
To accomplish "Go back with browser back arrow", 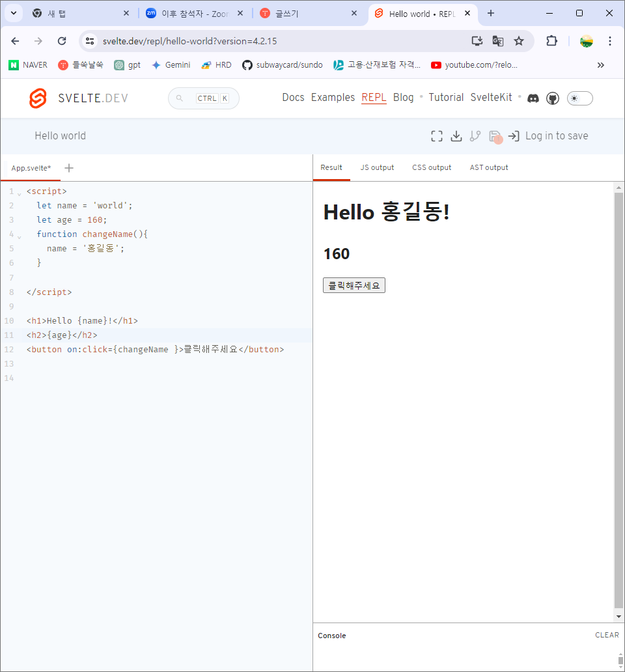I will [16, 41].
